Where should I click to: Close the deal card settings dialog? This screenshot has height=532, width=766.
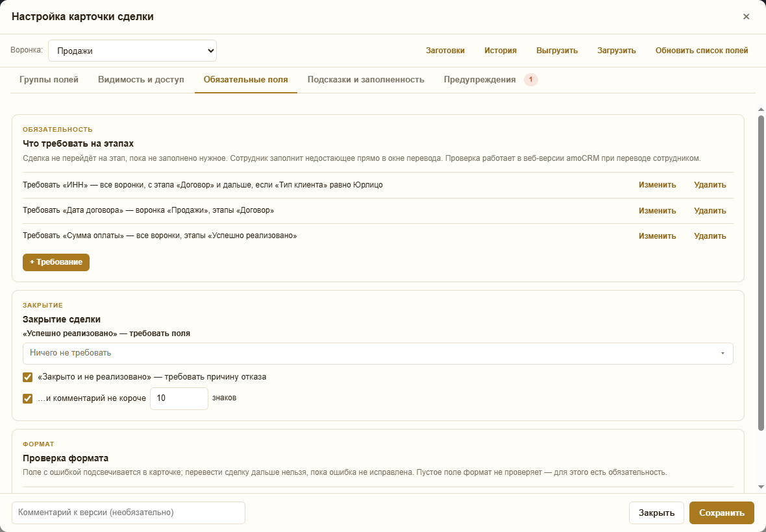(746, 17)
